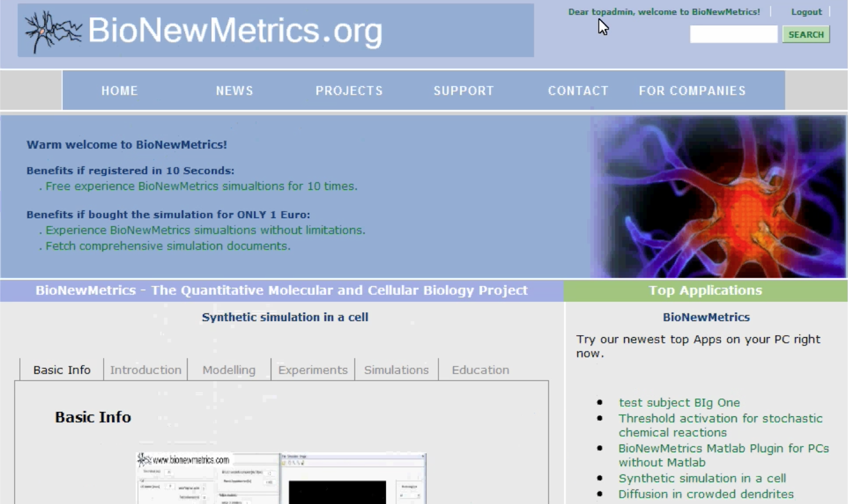Open 'Diffusion in crowded dendrites' link
Image resolution: width=848 pixels, height=504 pixels.
[x=705, y=494]
